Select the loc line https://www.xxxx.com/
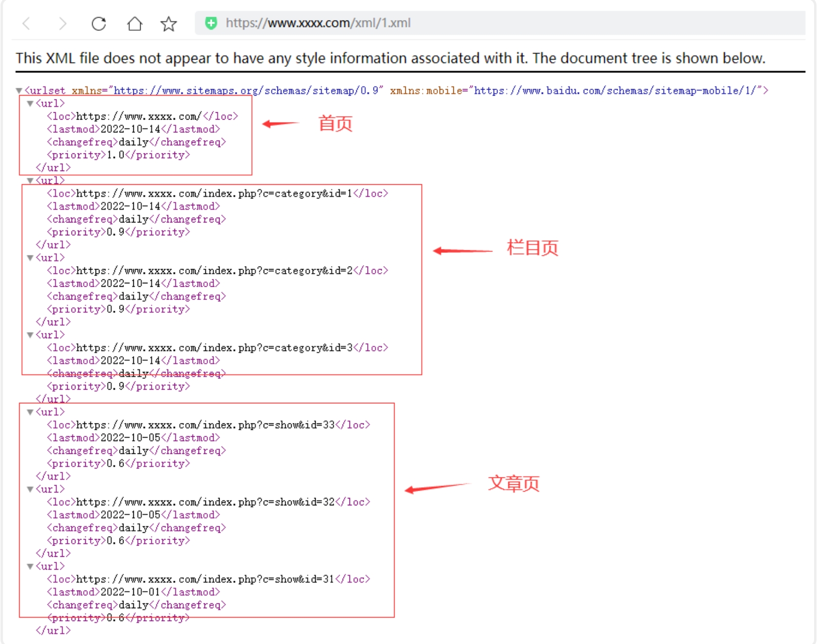818x644 pixels. click(143, 116)
